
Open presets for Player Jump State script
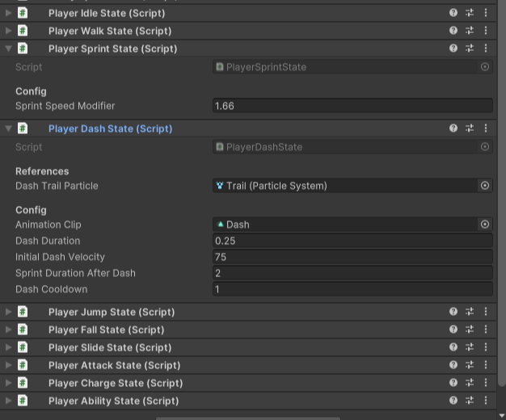pyautogui.click(x=469, y=311)
